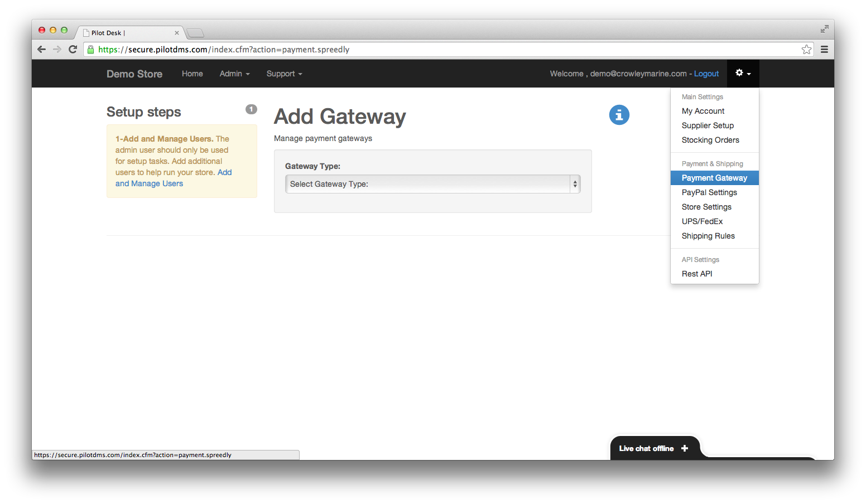Expand the Admin navigation dropdown
This screenshot has height=504, width=866.
coord(234,74)
